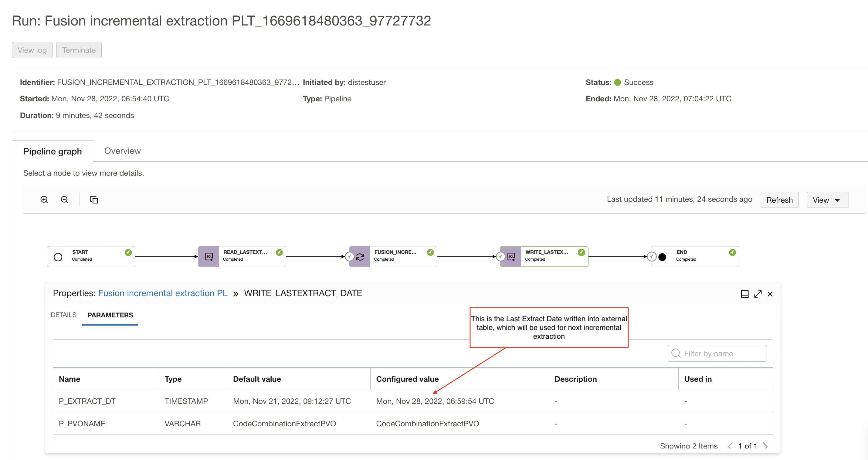Click the START node circle
Viewport: 868px width, 460px height.
point(58,256)
